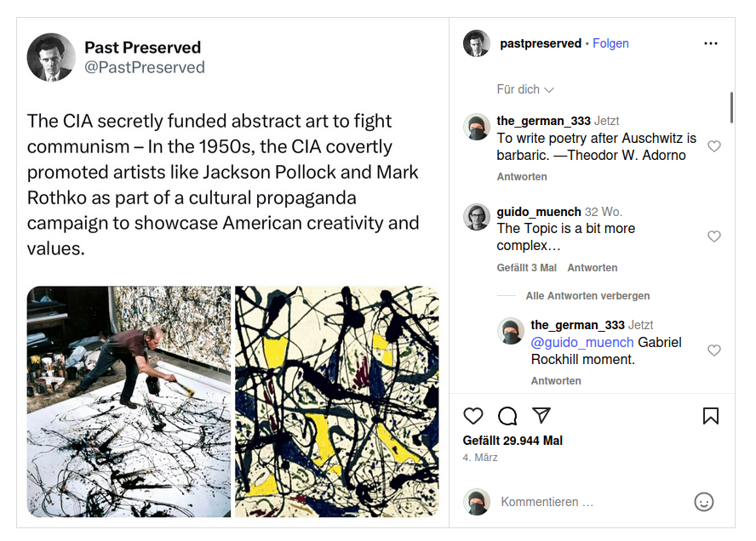
Task: Open abstract drip painting image on right
Action: 337,401
